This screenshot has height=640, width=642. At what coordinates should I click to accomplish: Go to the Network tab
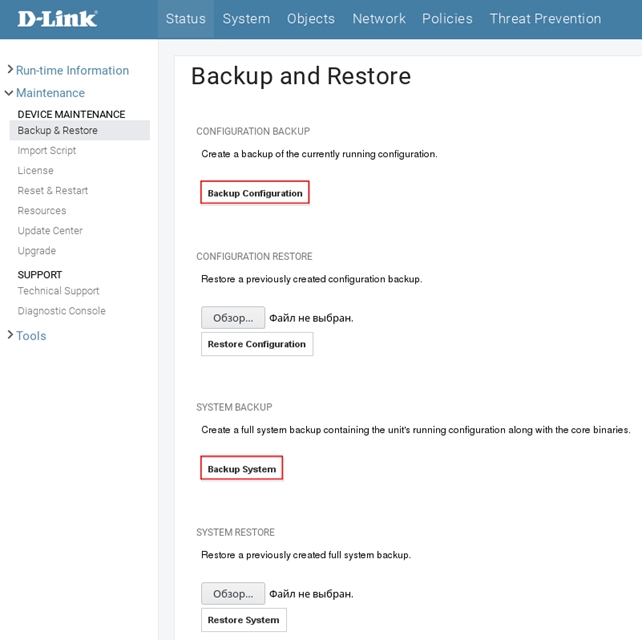tap(379, 18)
